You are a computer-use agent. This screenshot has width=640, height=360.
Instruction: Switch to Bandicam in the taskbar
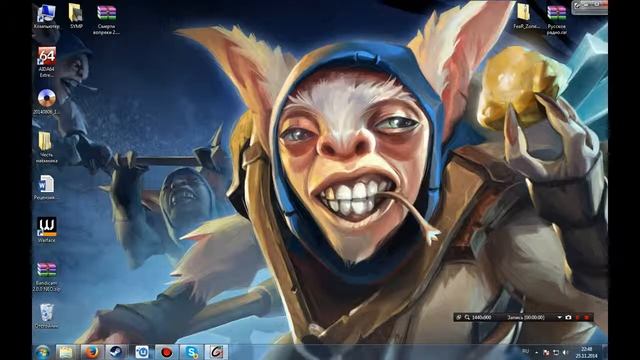(x=166, y=352)
